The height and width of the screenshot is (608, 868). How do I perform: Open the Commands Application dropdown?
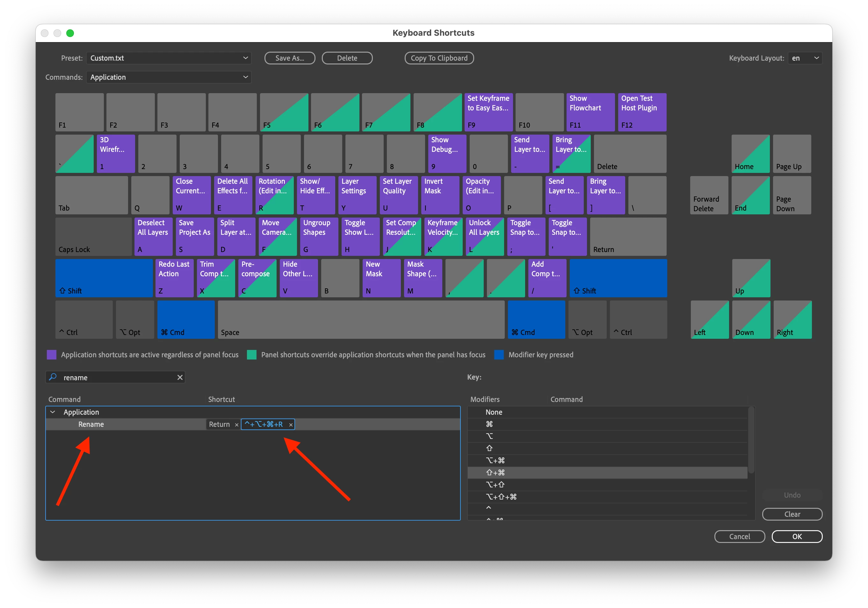169,77
